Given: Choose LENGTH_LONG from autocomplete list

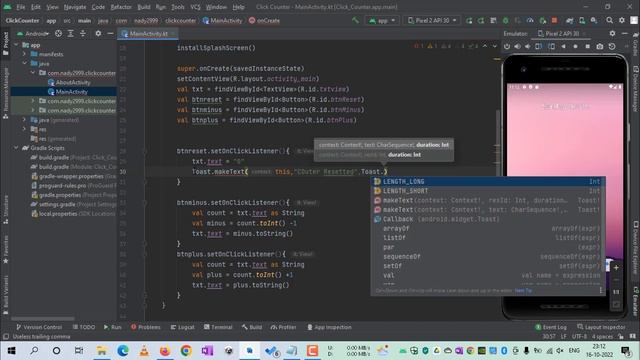Looking at the screenshot, I should coord(488,181).
